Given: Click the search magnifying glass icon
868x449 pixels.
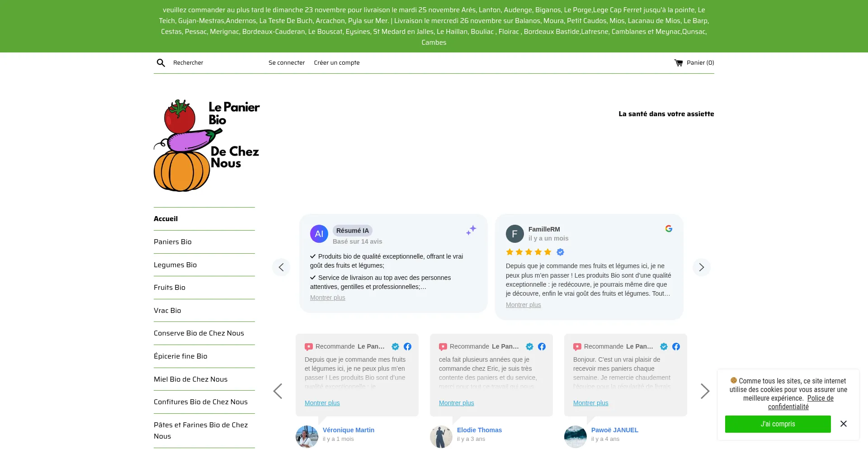Looking at the screenshot, I should (x=160, y=63).
